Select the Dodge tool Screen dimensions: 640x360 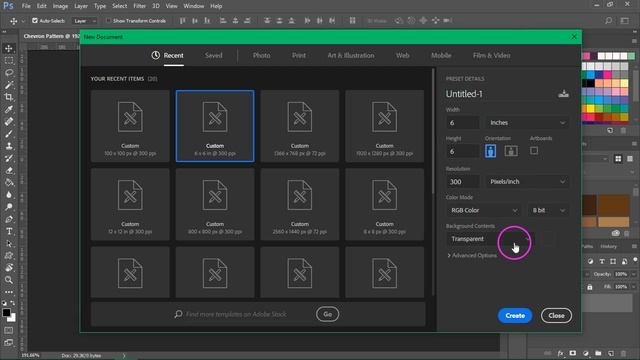pyautogui.click(x=9, y=207)
